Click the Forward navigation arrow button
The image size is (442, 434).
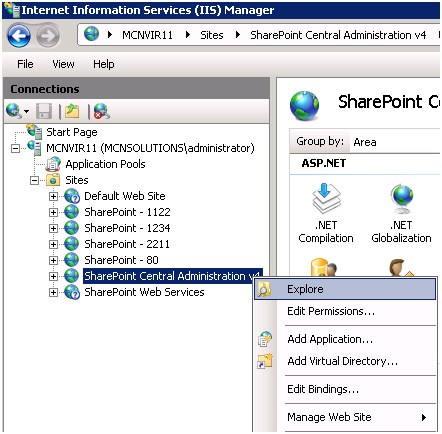click(48, 35)
